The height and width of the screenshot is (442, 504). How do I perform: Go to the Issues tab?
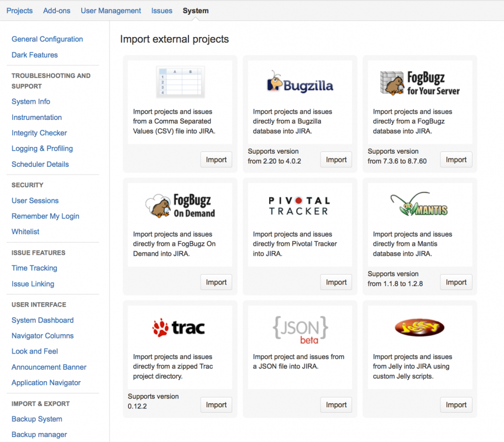162,10
